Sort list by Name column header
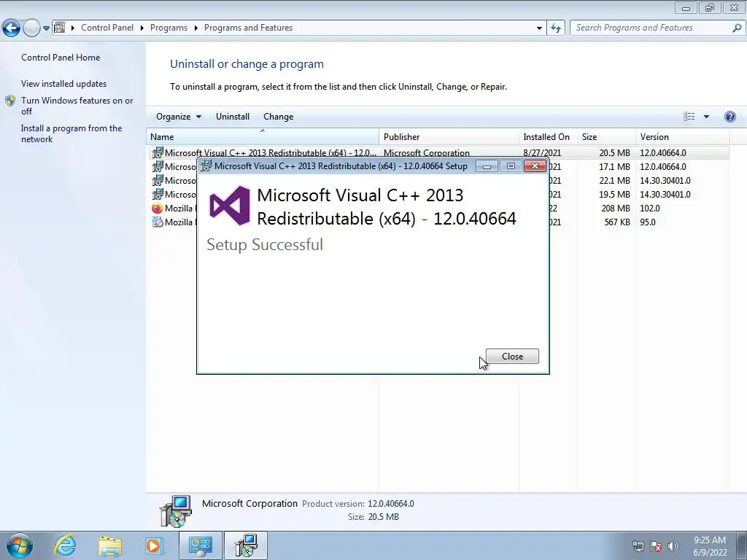Image resolution: width=747 pixels, height=560 pixels. (x=263, y=136)
